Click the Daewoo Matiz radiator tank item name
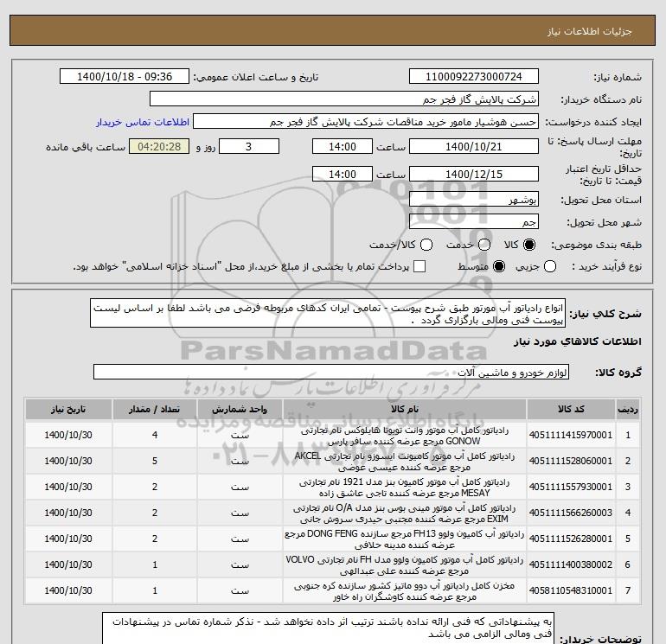The width and height of the screenshot is (666, 644). (x=405, y=591)
